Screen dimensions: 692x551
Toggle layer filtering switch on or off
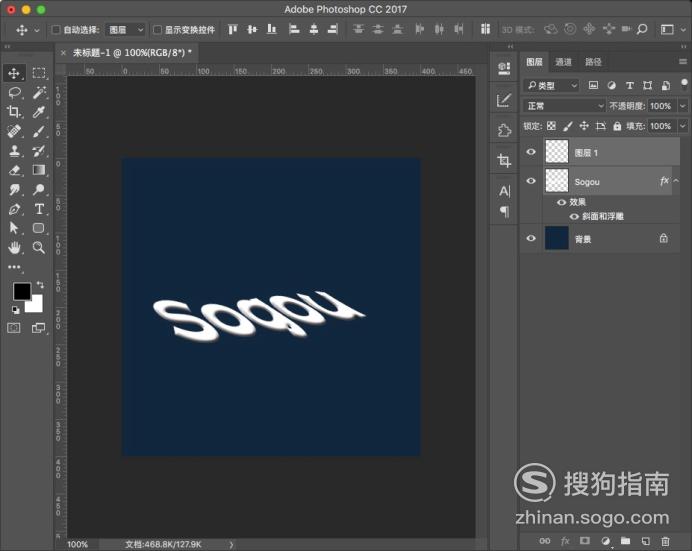coord(684,84)
